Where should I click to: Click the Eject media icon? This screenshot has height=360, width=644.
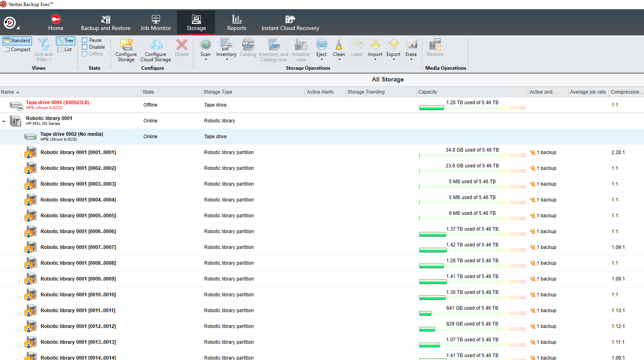tap(321, 45)
